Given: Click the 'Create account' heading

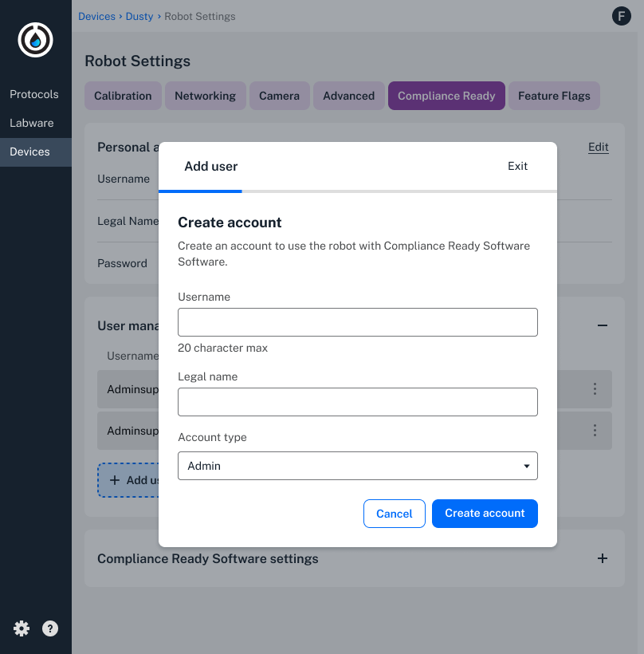Looking at the screenshot, I should click(x=230, y=223).
